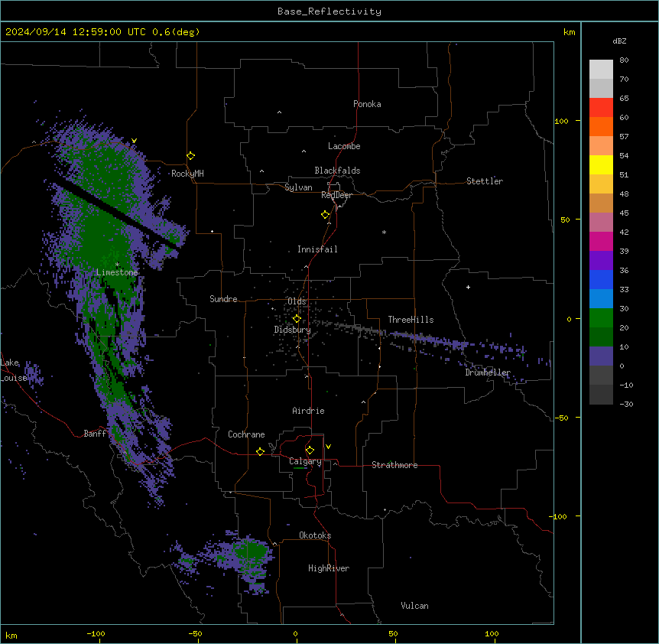
Task: Click the Strathmore label
Action: 394,465
